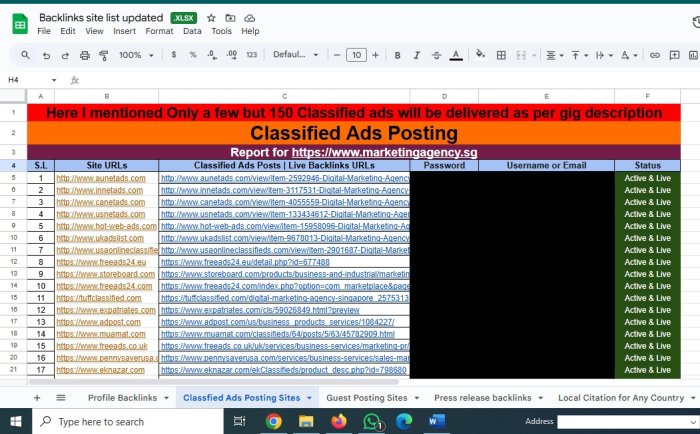Viewport: 700px width, 434px height.
Task: Open the text color picker
Action: [x=456, y=55]
